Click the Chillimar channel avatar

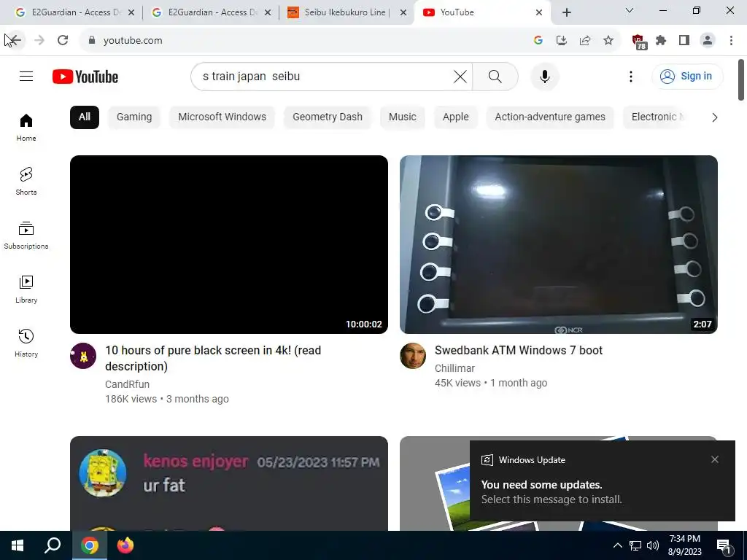tap(413, 356)
